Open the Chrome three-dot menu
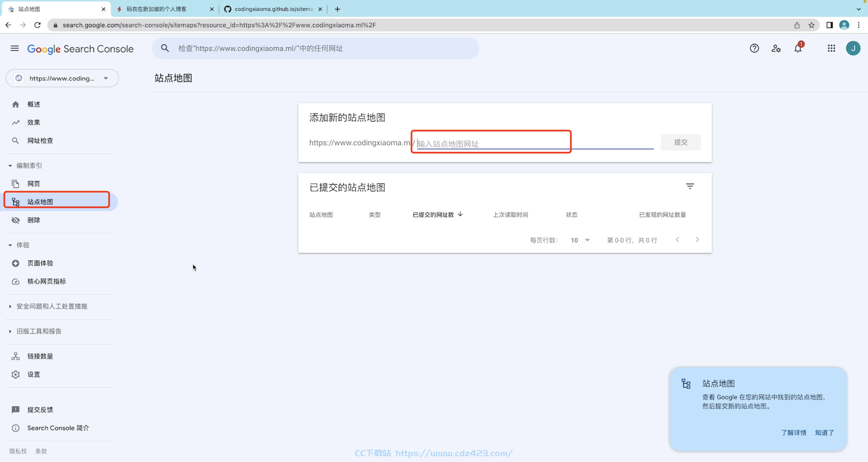Screen dimensions: 868x462 click(859, 25)
